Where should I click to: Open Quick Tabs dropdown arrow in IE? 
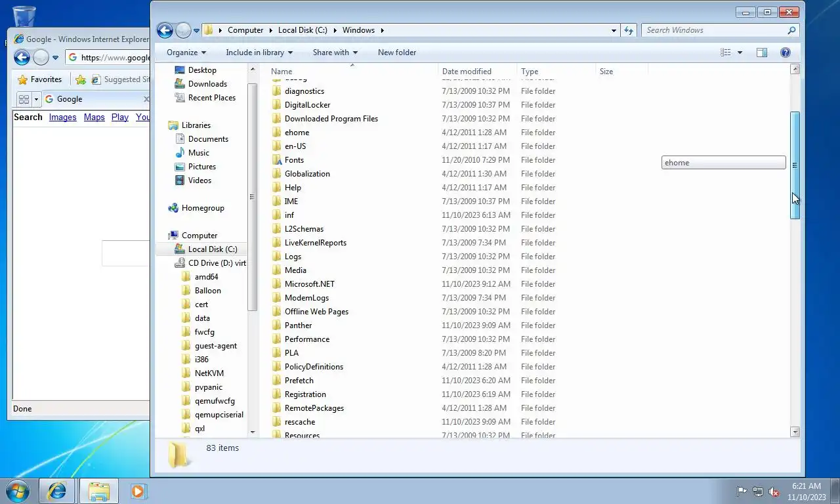37,99
